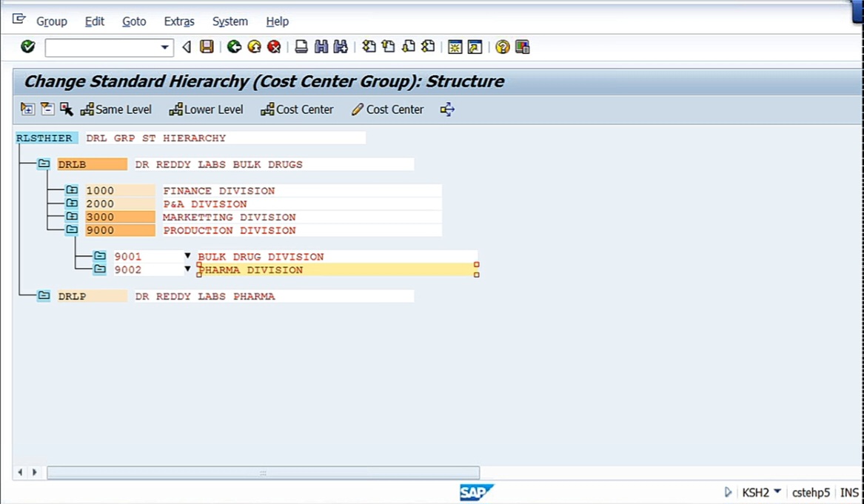Click the Save disk icon
Image resolution: width=864 pixels, height=504 pixels.
coord(207,47)
